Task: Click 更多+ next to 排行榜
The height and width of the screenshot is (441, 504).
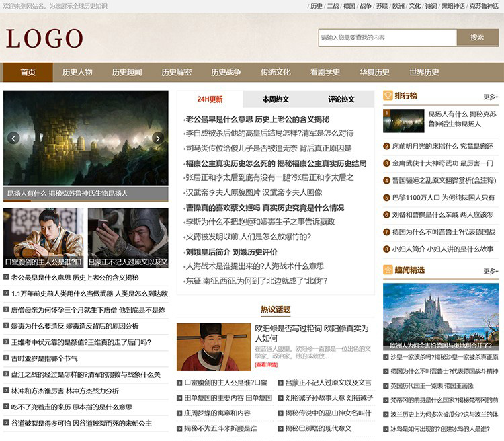Action: tap(491, 97)
